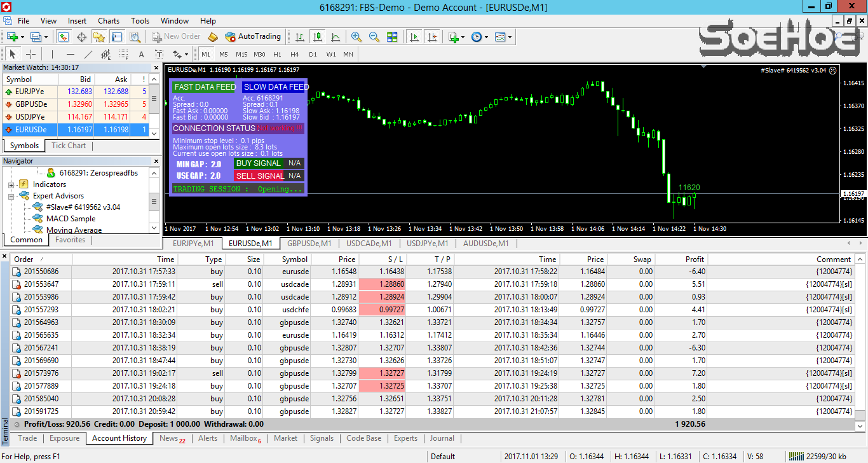This screenshot has height=463, width=868.
Task: Sort history by Profit column header
Action: (x=695, y=259)
